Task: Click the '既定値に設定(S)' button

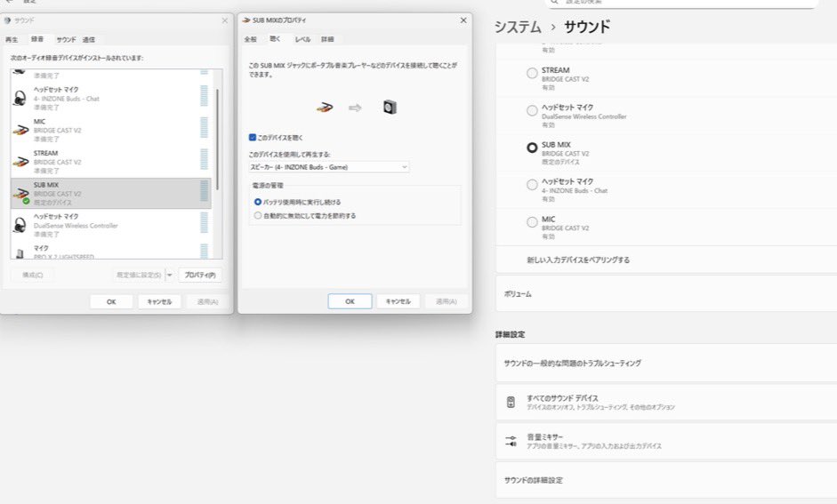Action: pyautogui.click(x=139, y=276)
